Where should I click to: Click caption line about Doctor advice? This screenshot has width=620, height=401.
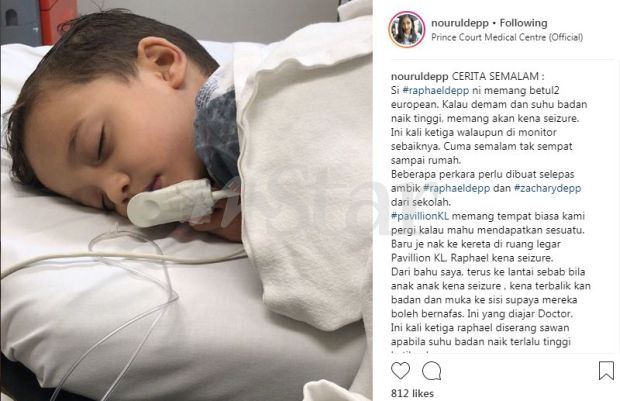click(x=482, y=314)
